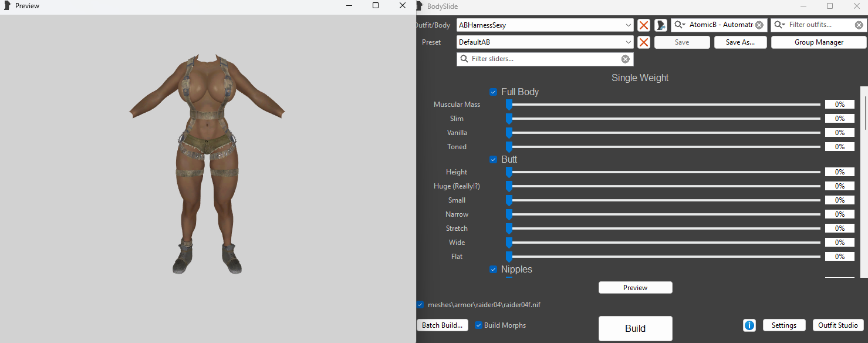Open current outfit in Outfit Studio icon

click(x=661, y=25)
